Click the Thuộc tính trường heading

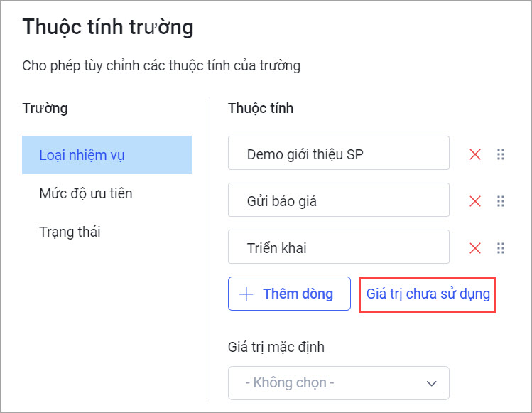click(108, 27)
